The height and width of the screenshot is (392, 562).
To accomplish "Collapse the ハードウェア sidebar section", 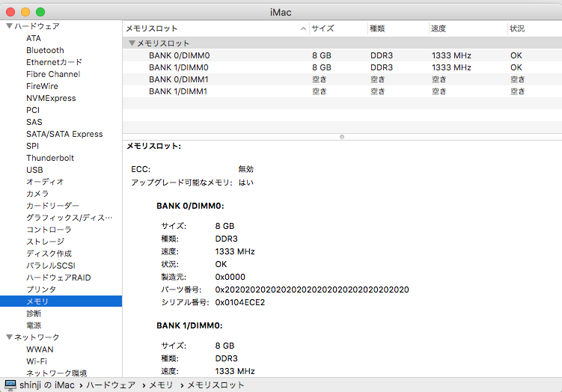I will click(9, 25).
